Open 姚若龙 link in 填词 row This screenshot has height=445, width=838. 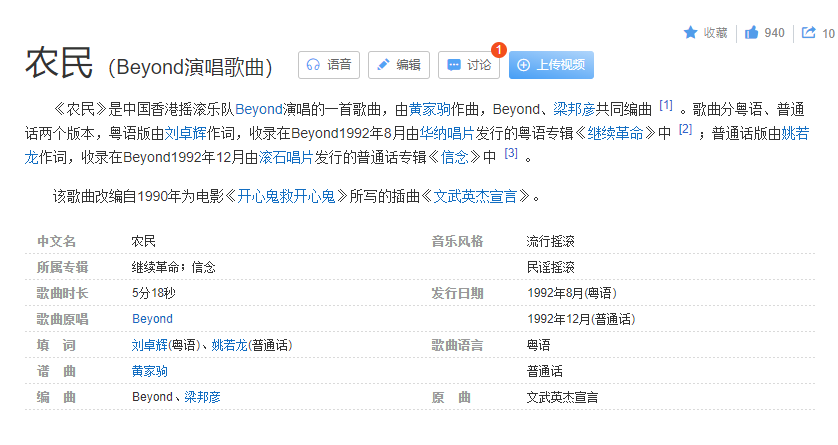point(229,345)
